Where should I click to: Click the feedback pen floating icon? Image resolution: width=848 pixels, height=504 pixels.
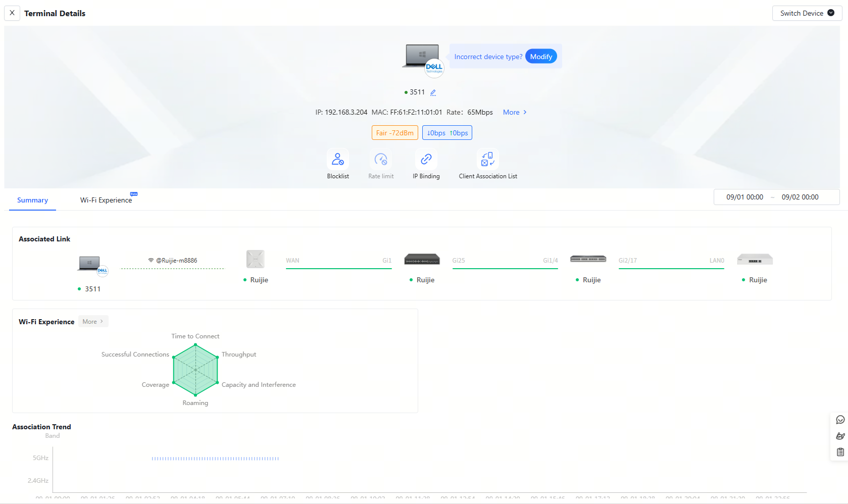[840, 436]
